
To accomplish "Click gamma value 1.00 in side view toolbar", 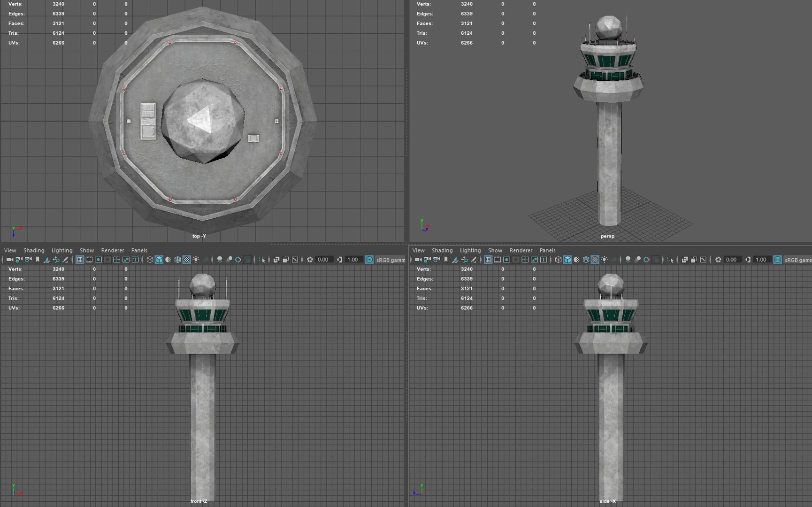I will (x=761, y=260).
